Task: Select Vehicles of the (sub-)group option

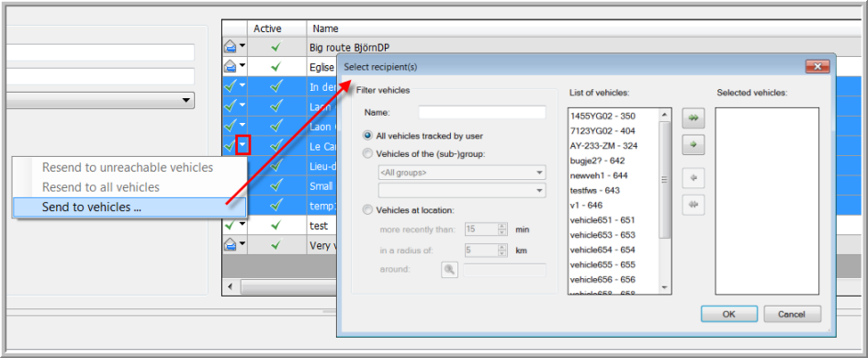Action: pyautogui.click(x=368, y=154)
